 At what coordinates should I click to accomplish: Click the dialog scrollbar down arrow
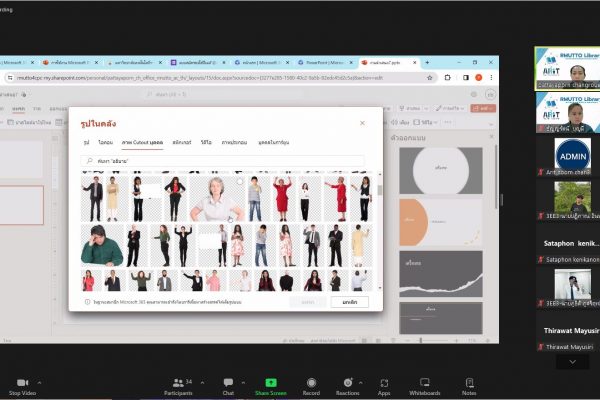click(x=380, y=288)
